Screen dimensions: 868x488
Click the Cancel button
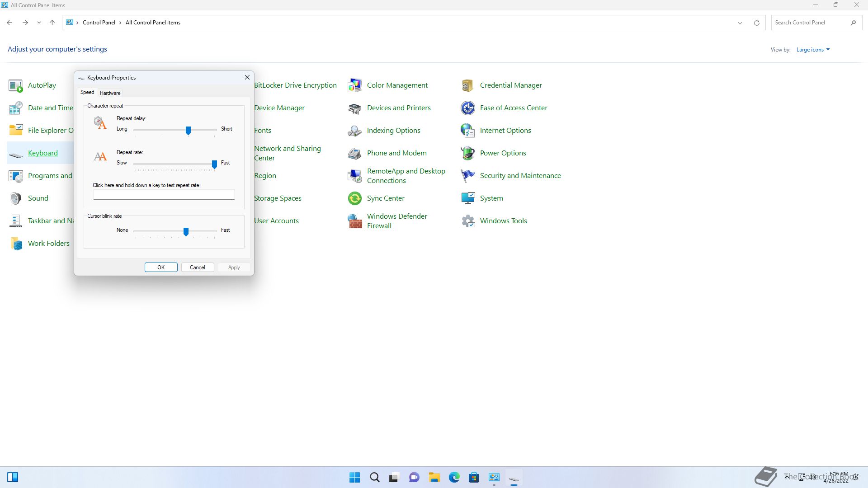(x=198, y=267)
